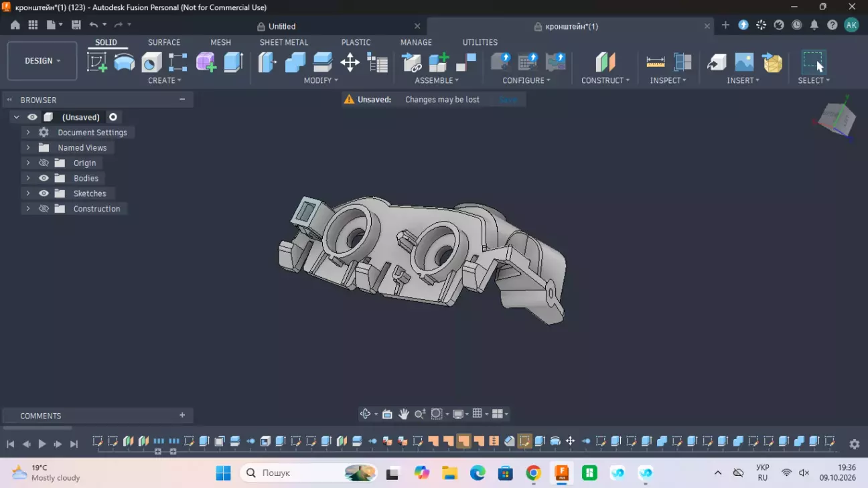Add a New Component from Assemble

(439, 62)
